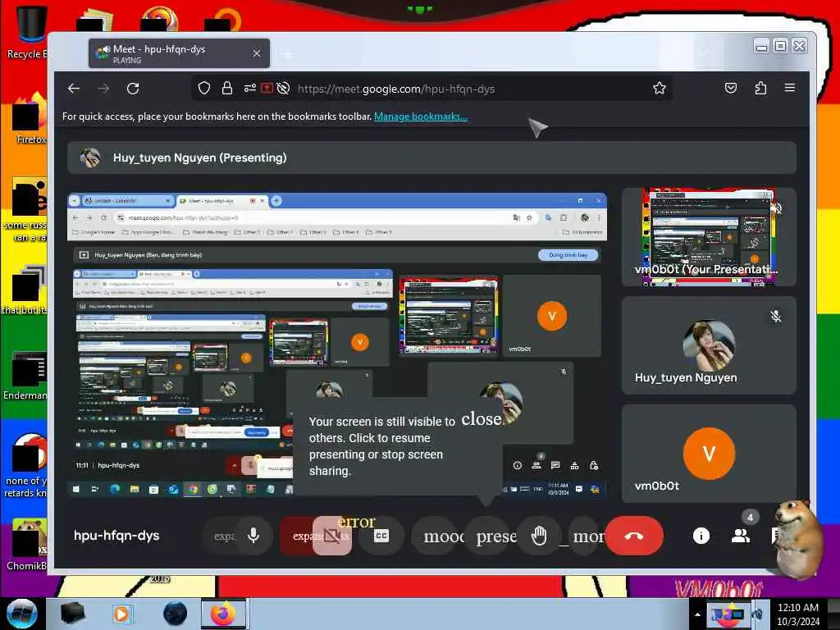
Task: Click the hpu-hfqn-dys meeting code text
Action: click(x=116, y=536)
